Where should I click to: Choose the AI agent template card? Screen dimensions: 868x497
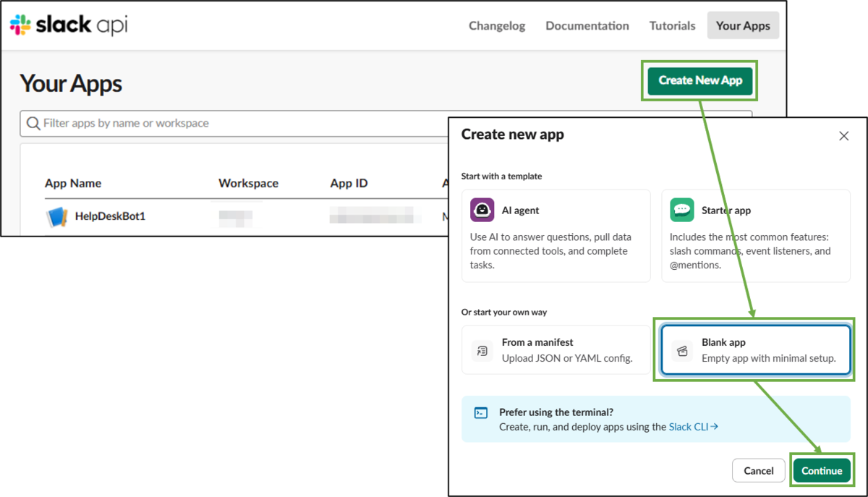pyautogui.click(x=556, y=236)
